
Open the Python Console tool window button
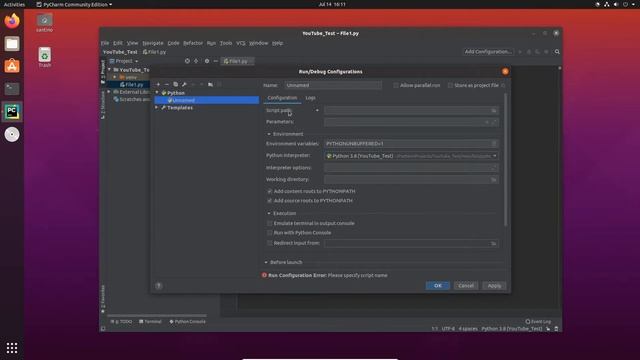click(x=187, y=322)
